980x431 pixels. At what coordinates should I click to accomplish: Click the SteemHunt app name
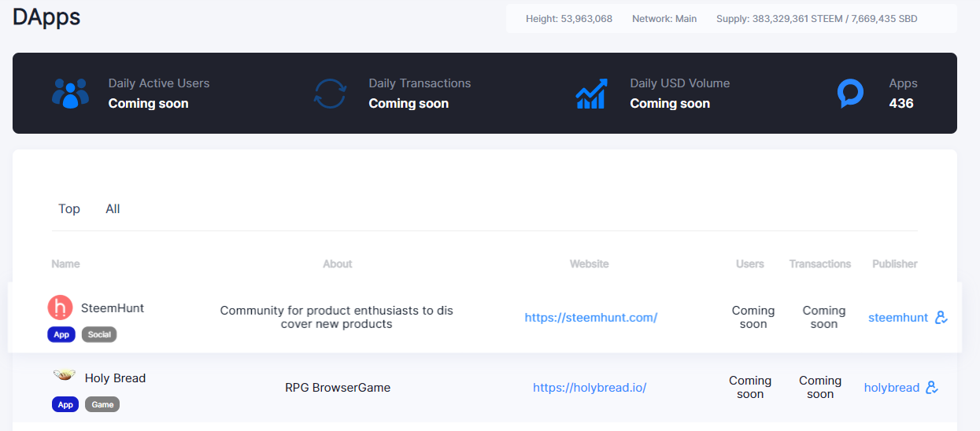pos(113,308)
